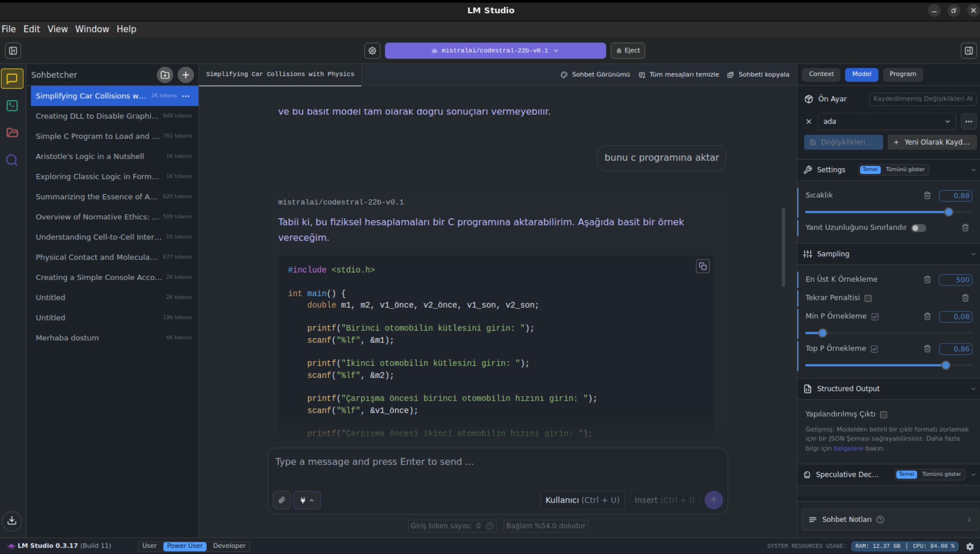Adjust the Sıcaklık slider handle
Image resolution: width=980 pixels, height=554 pixels.
(x=948, y=212)
